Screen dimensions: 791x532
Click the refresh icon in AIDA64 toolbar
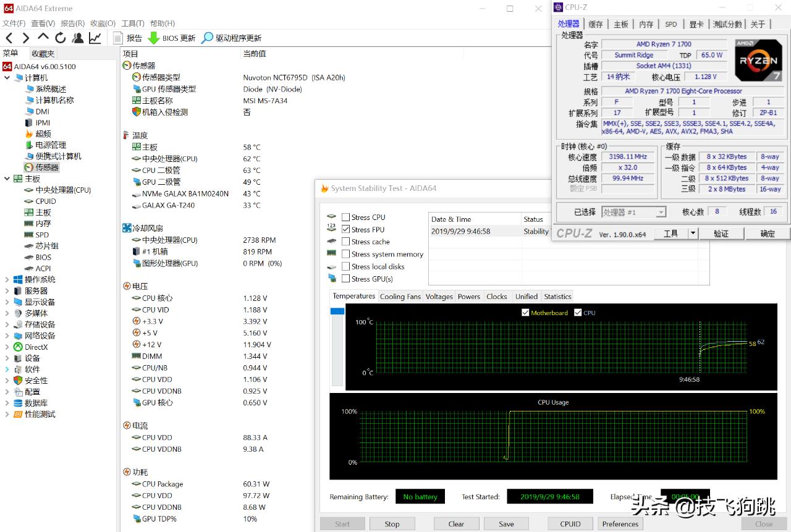tap(60, 38)
